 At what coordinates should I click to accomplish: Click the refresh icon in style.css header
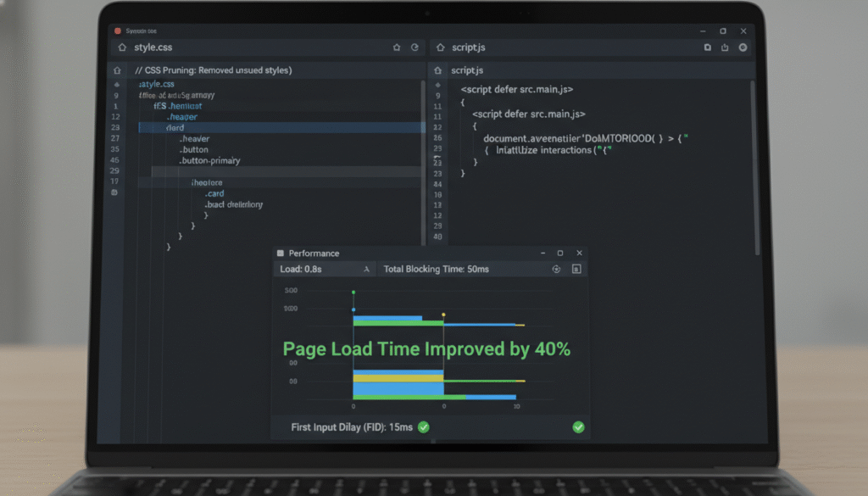[x=415, y=48]
